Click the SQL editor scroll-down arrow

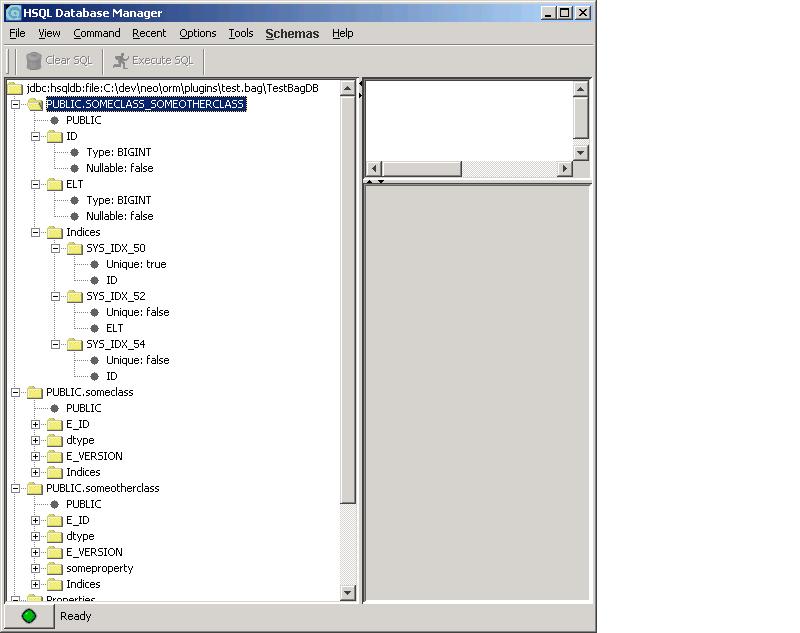[x=580, y=153]
